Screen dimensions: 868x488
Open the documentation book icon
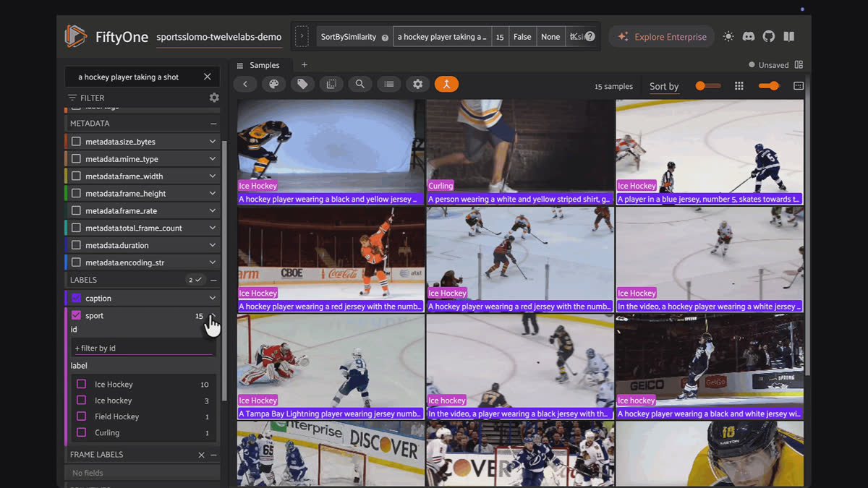(789, 36)
